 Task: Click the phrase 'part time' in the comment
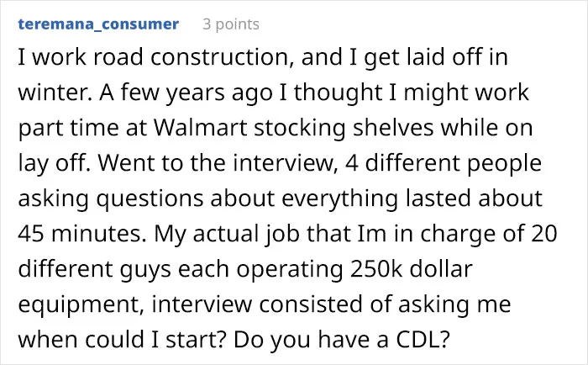pyautogui.click(x=68, y=129)
